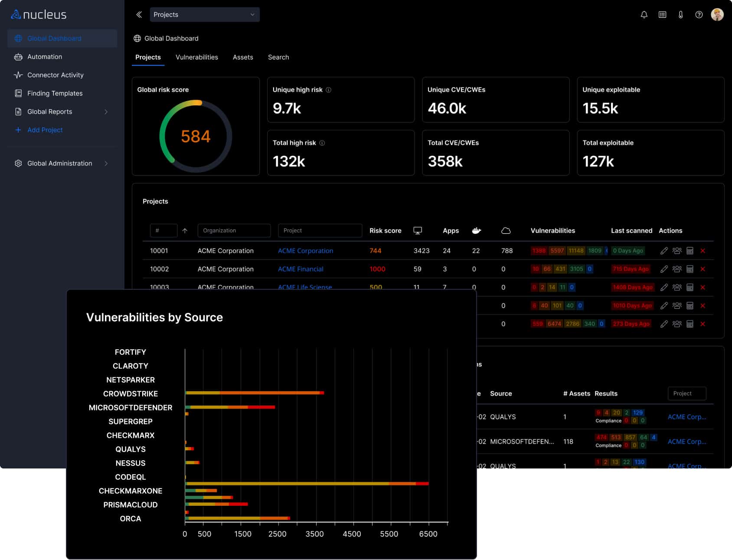Switch to the Assets tab
This screenshot has height=560, width=732.
pos(243,57)
